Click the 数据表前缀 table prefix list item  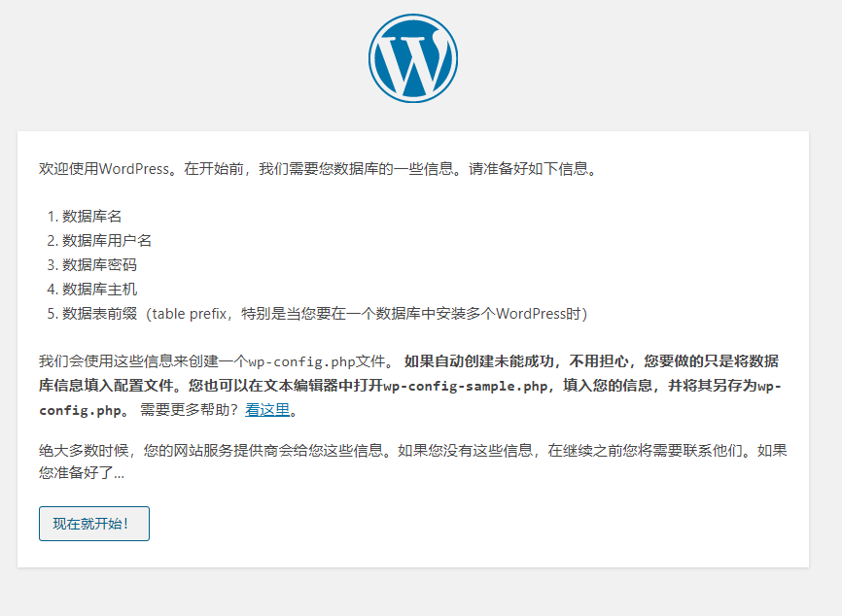[325, 314]
